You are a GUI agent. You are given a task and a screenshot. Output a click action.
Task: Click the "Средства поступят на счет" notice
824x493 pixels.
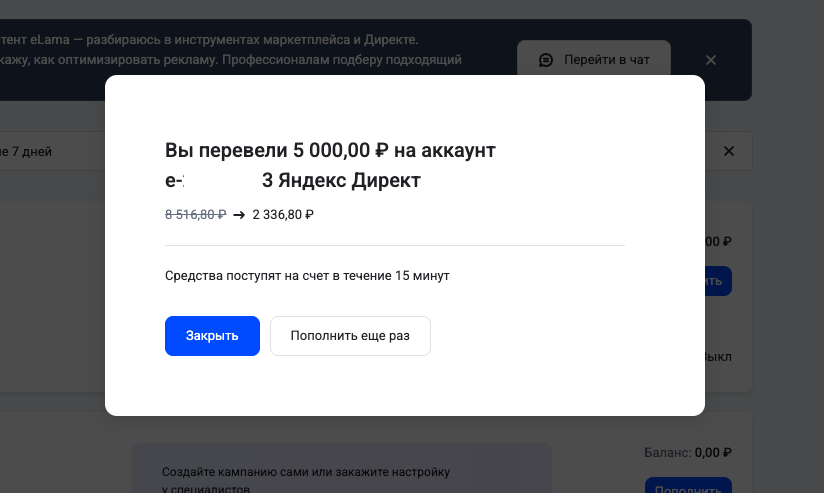[x=307, y=275]
